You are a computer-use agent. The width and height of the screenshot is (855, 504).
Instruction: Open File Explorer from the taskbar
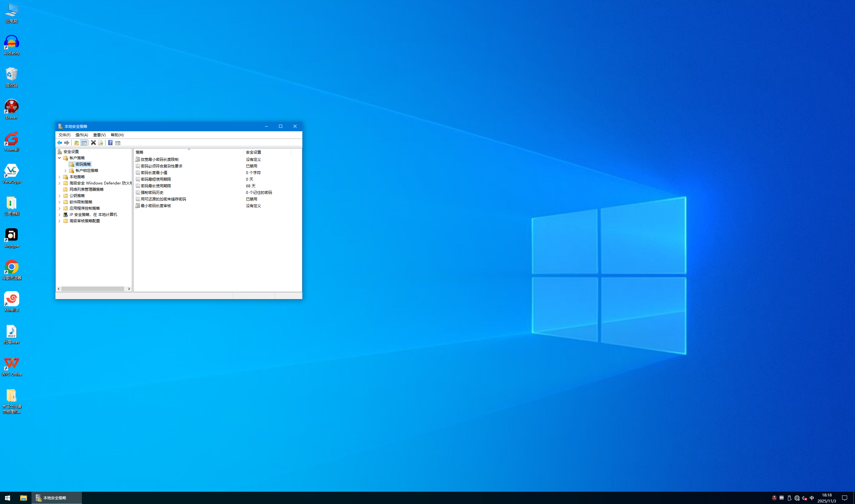(23, 498)
